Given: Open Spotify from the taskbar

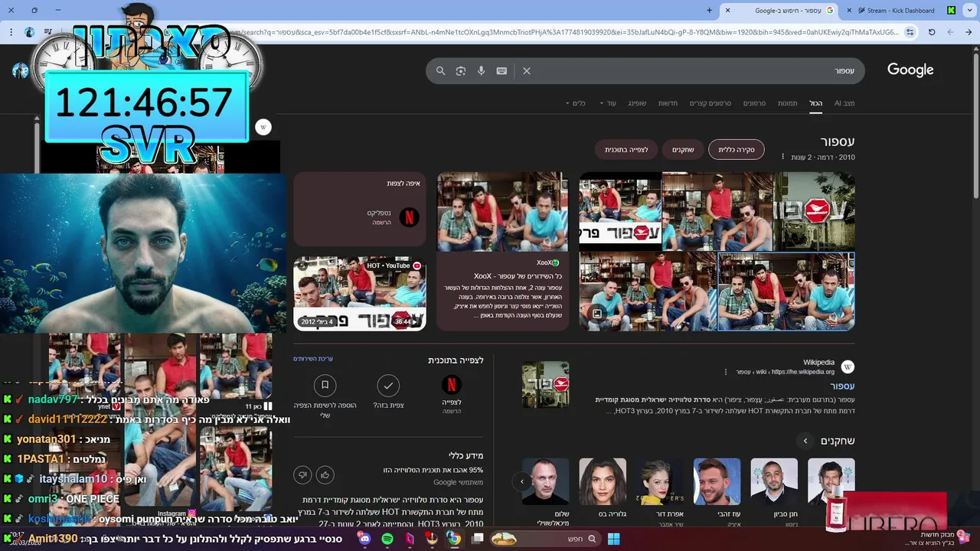Looking at the screenshot, I should tap(387, 539).
